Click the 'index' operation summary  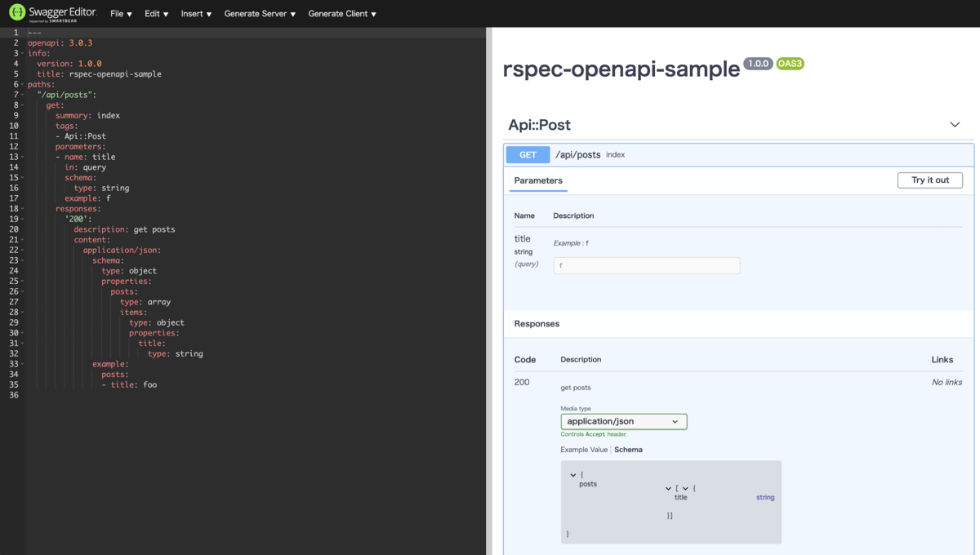tap(615, 155)
